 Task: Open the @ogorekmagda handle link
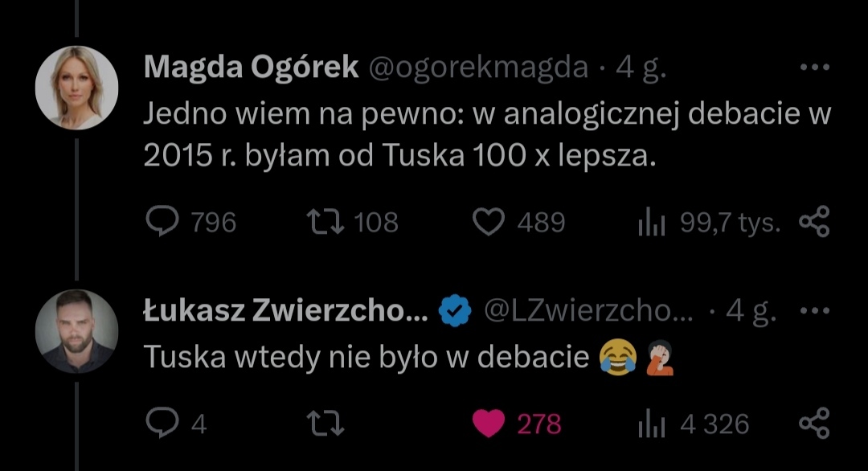(478, 69)
